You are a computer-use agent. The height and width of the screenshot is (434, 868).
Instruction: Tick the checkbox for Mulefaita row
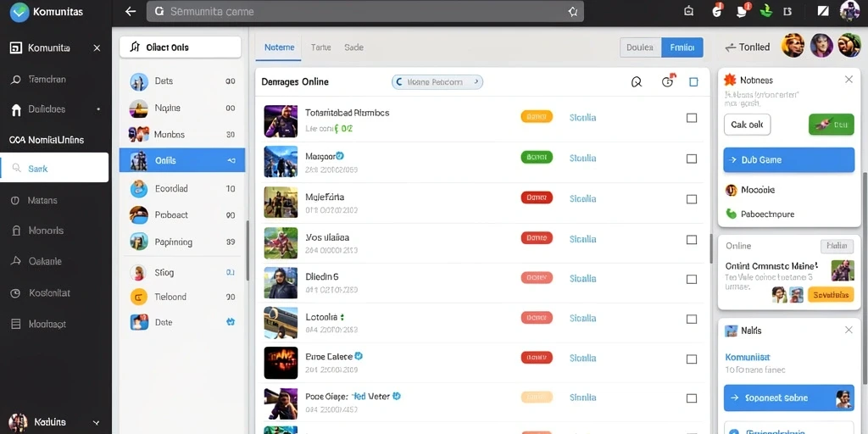click(692, 199)
